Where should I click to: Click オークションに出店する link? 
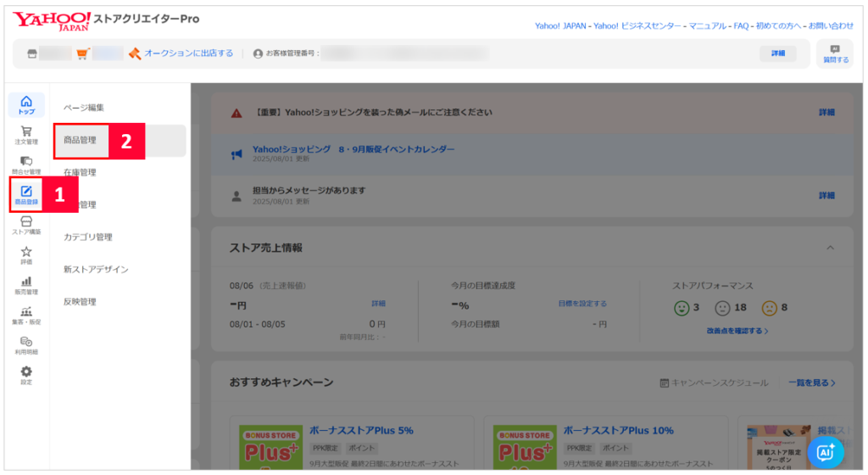[189, 53]
